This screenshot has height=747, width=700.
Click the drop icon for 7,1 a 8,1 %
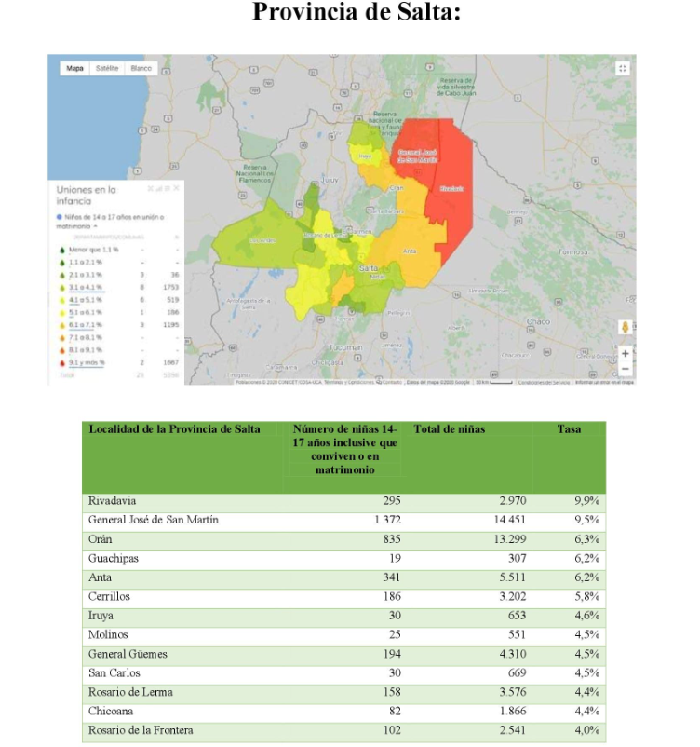point(62,338)
